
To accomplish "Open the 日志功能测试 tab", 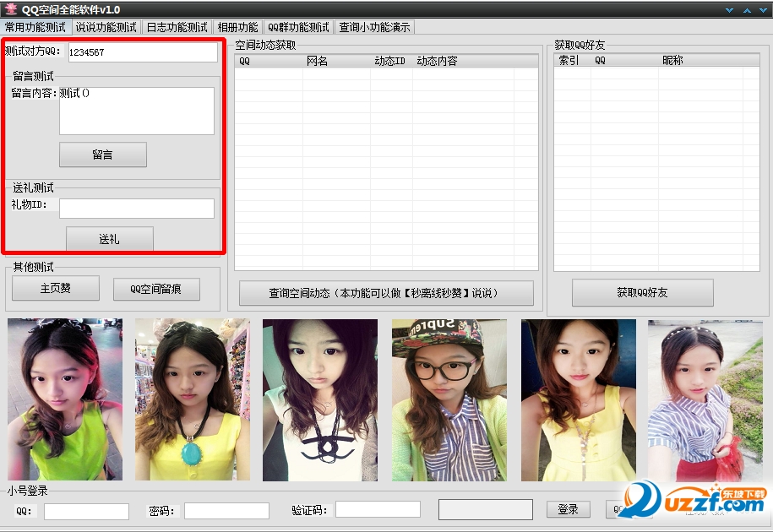I will (x=177, y=27).
